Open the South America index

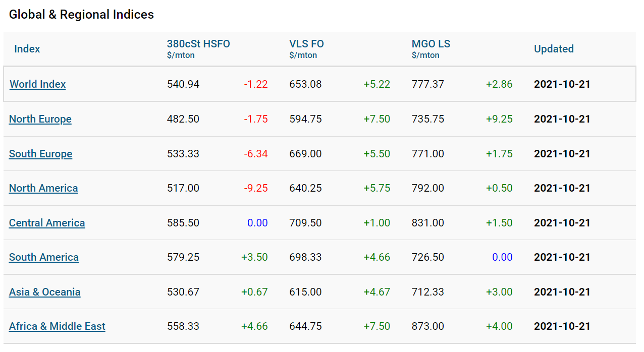[44, 257]
